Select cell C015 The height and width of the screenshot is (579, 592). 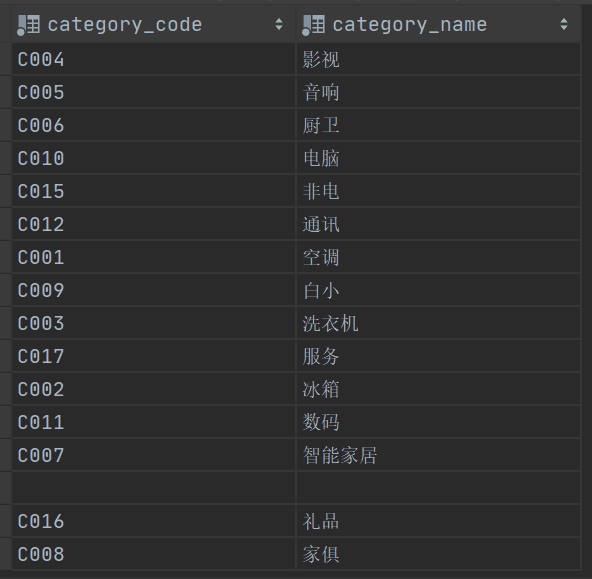(153, 191)
